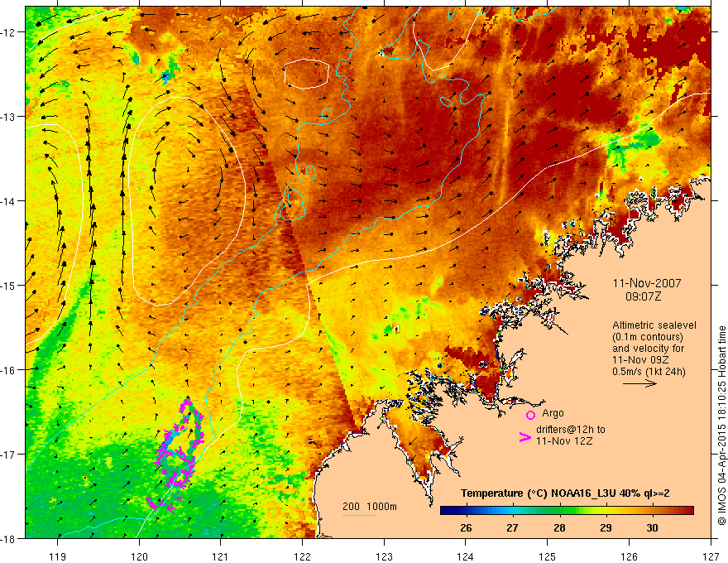Click the green section of colorbar near 28

tap(559, 511)
